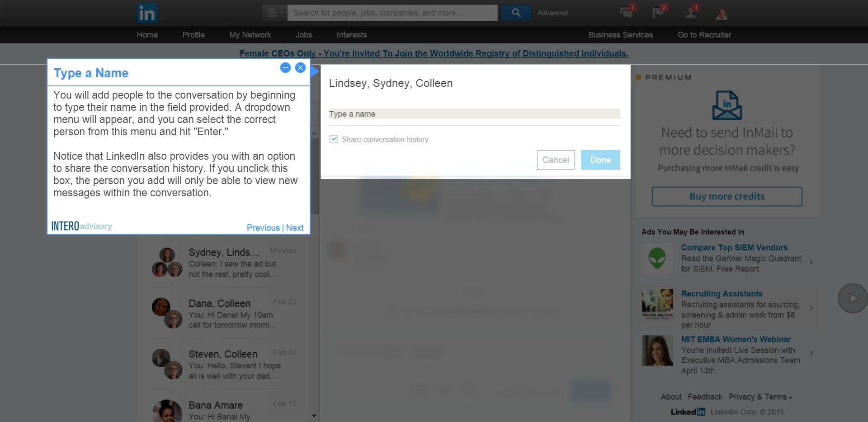Open Advanced search link

pyautogui.click(x=552, y=13)
